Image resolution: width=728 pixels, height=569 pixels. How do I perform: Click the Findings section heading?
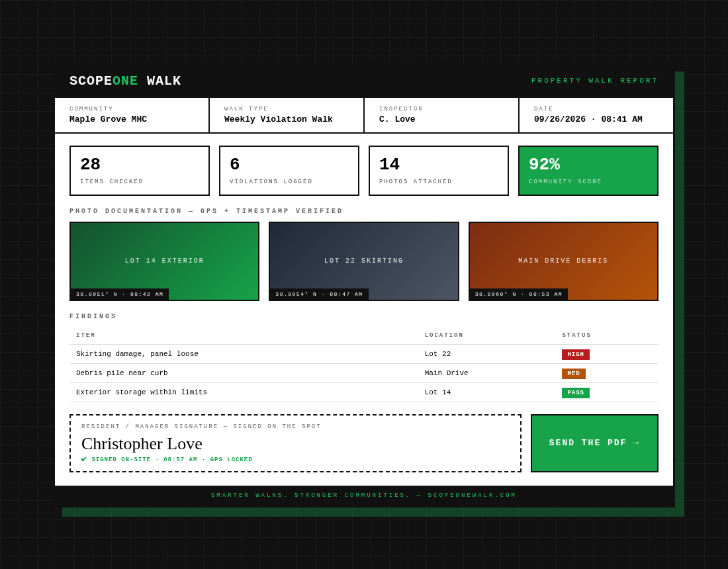(x=93, y=316)
